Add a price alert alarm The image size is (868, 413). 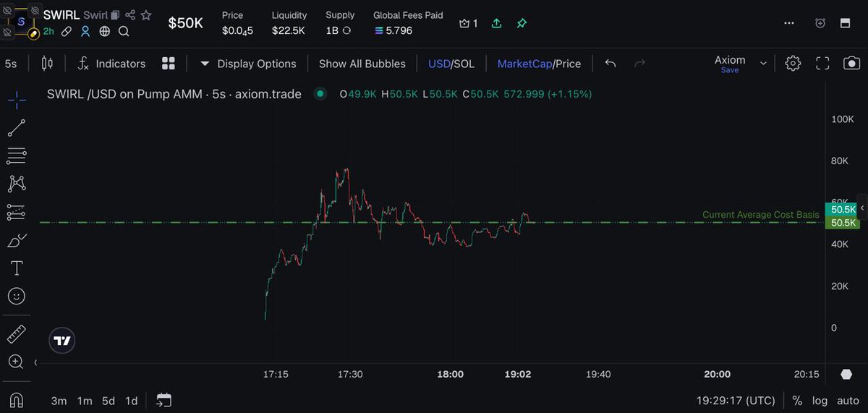[x=820, y=23]
